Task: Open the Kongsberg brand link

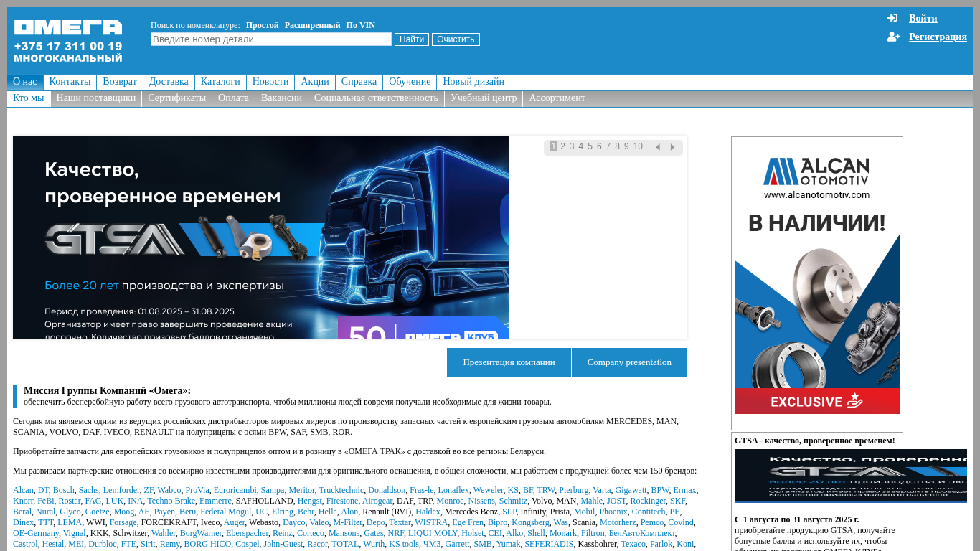Action: (530, 522)
